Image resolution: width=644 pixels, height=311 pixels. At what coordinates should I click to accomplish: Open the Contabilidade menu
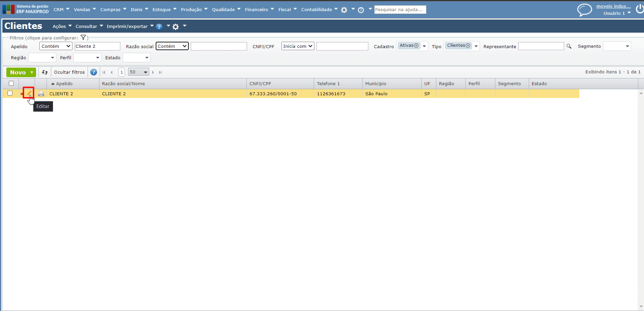click(x=319, y=9)
